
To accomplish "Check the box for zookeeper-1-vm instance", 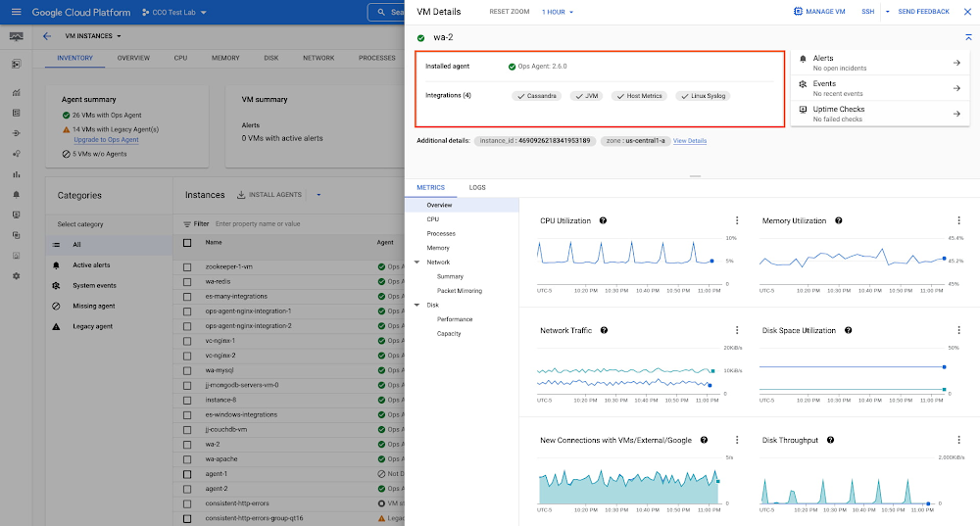I will coord(188,266).
